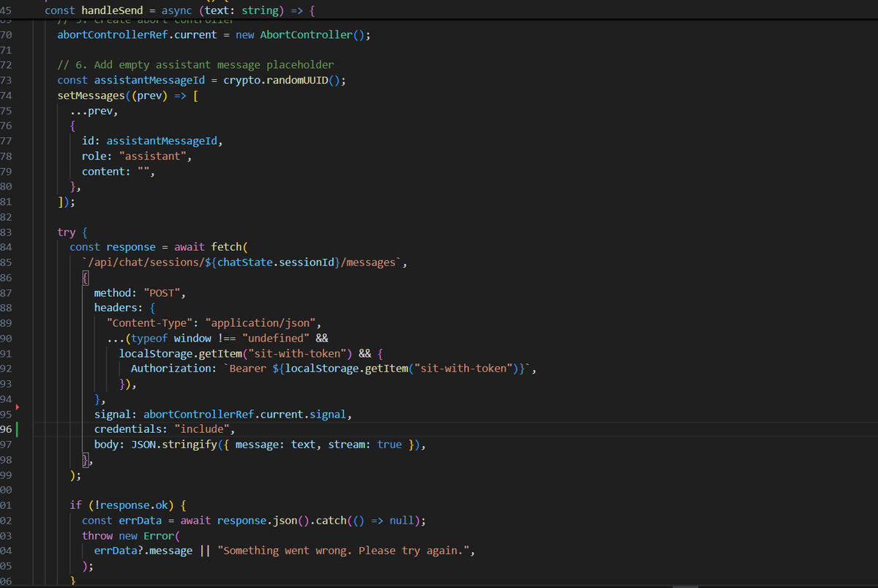
Task: Click the "throw" keyword
Action: coord(97,536)
